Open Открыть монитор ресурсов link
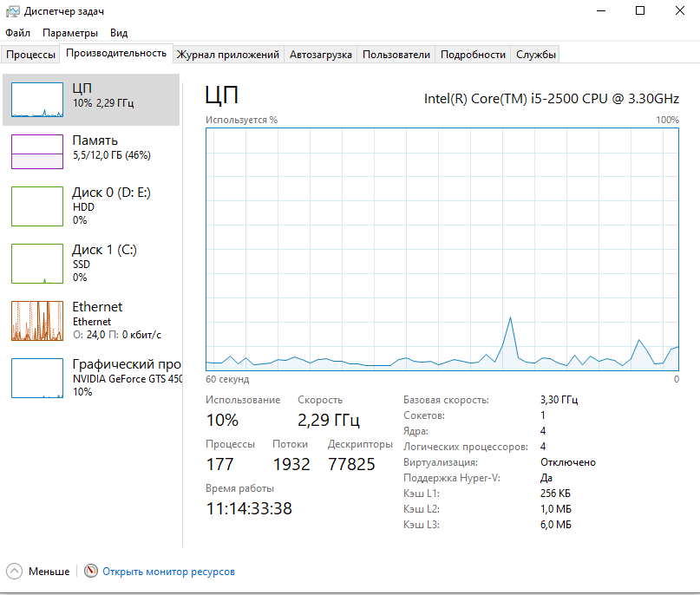The image size is (700, 595). [168, 572]
